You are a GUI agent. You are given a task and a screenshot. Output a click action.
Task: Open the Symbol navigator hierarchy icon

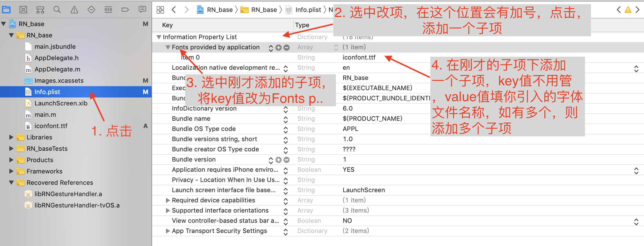coord(40,10)
